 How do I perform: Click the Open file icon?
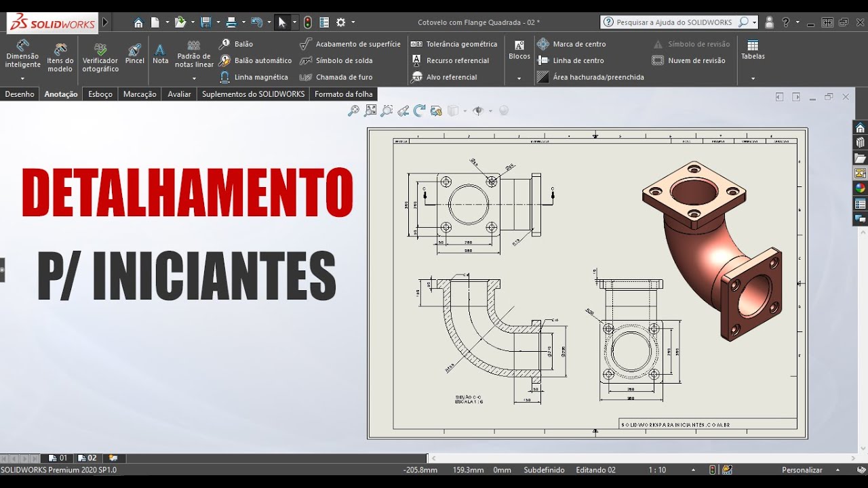point(180,22)
